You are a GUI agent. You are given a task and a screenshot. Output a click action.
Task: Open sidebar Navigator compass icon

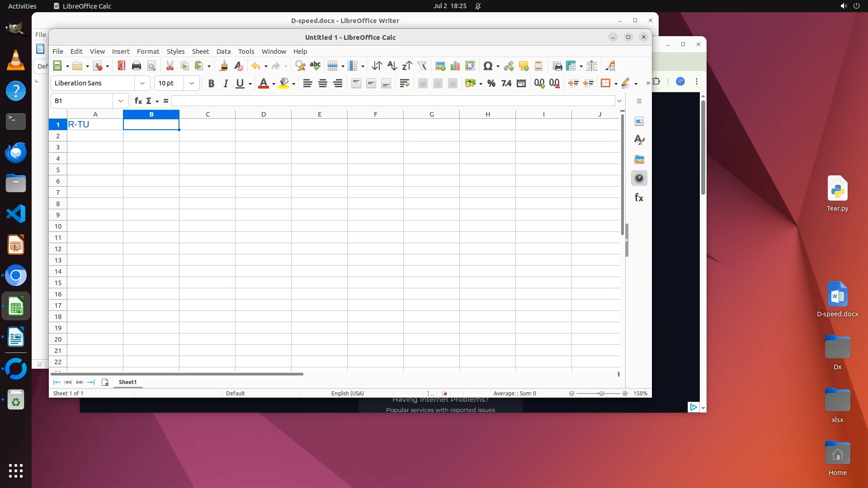coord(639,178)
